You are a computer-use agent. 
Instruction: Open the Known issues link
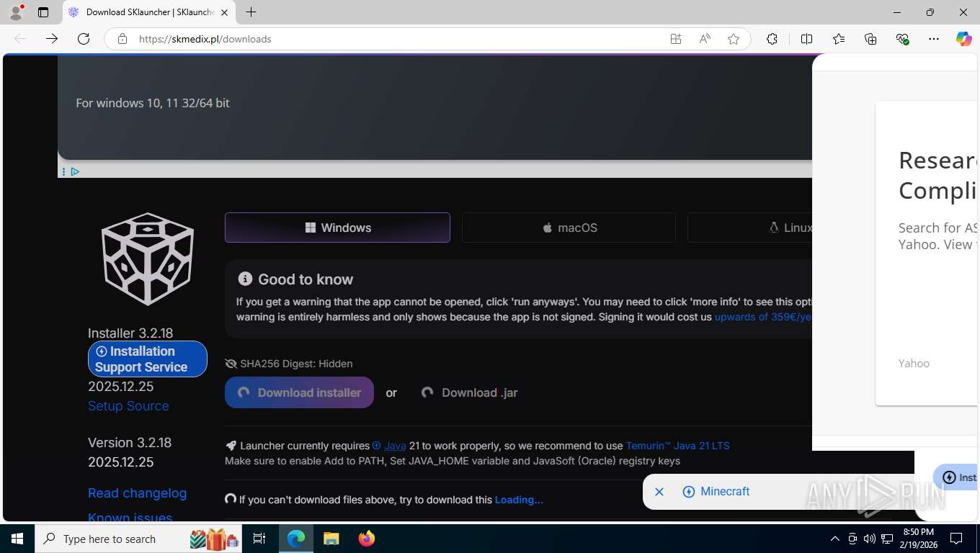point(130,517)
